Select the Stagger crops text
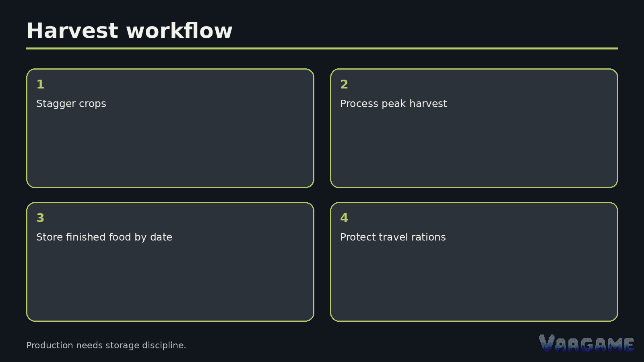Image resolution: width=644 pixels, height=362 pixels. (x=71, y=104)
